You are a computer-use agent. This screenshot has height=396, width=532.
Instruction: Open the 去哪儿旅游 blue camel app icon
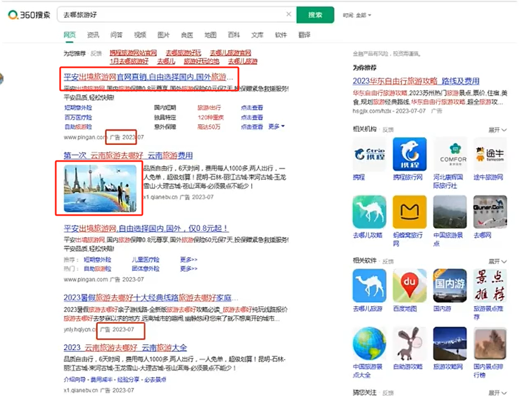click(x=369, y=286)
